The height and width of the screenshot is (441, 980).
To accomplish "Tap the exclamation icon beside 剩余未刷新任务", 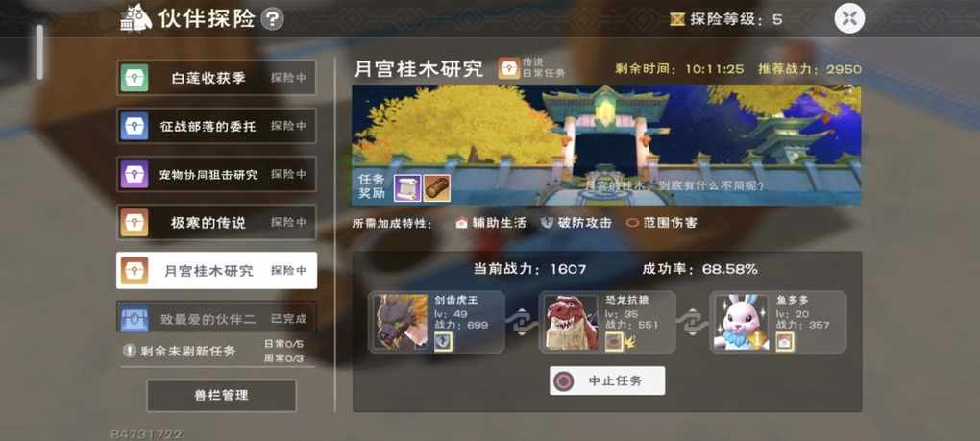I will pyautogui.click(x=130, y=351).
